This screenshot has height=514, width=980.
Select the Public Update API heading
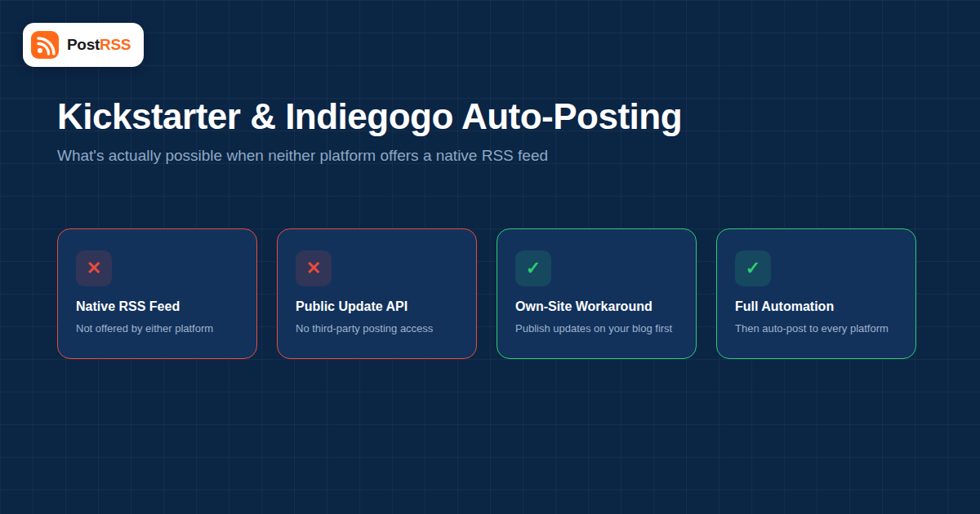tap(352, 307)
